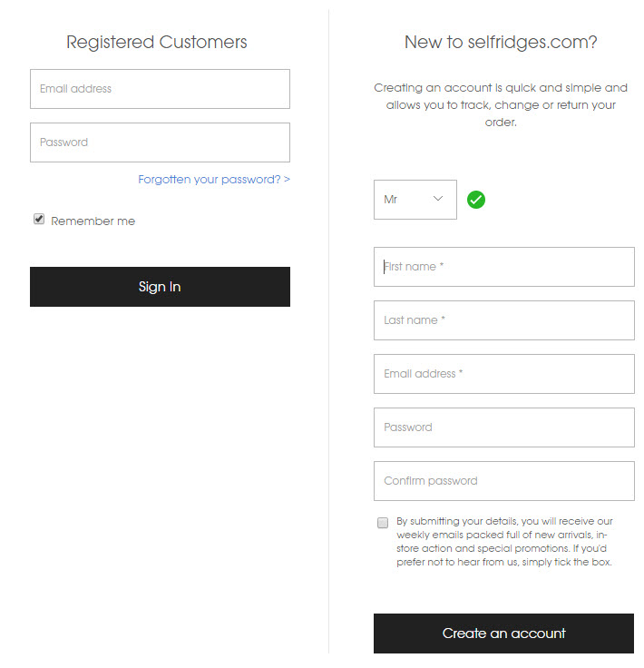Image resolution: width=644 pixels, height=668 pixels.
Task: Click the chevron arrow in title selector
Action: tap(437, 199)
